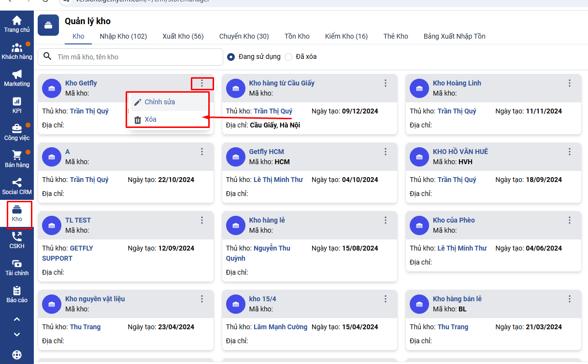Select the Đang sử dụng radio button
Screen dimensions: 588x364
click(231, 57)
